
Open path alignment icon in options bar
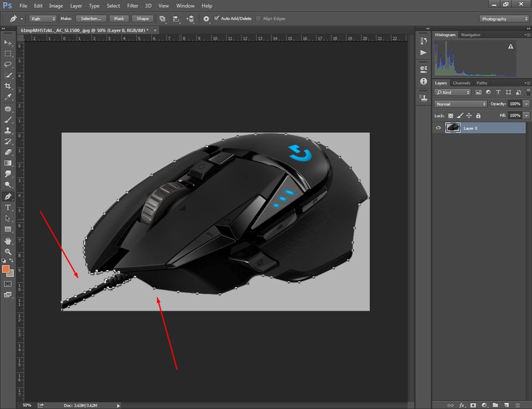click(176, 19)
